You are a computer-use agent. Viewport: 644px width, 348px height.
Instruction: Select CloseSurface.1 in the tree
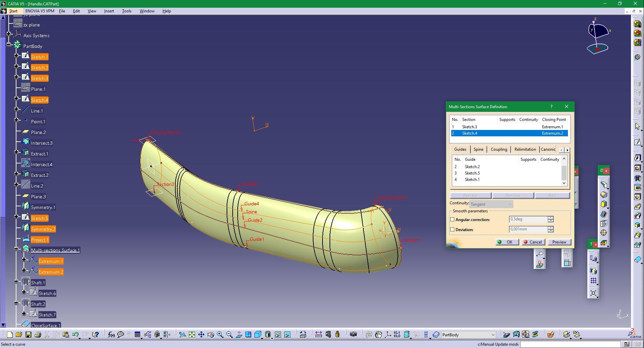click(46, 326)
